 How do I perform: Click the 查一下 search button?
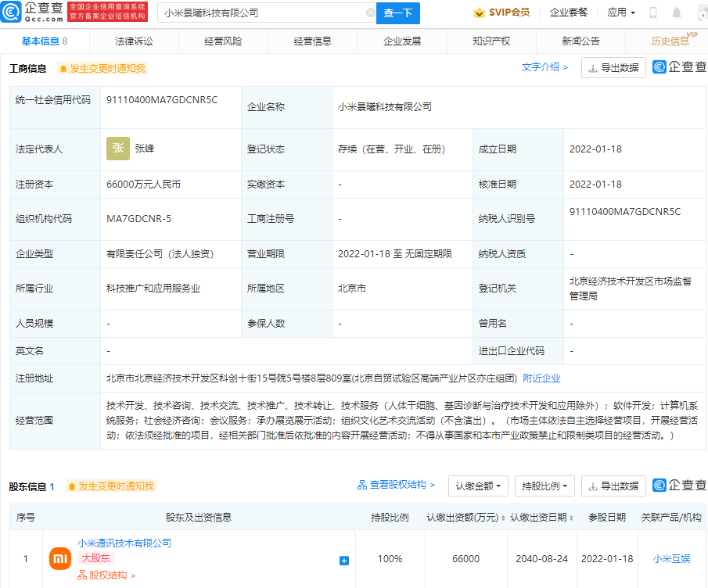[x=398, y=13]
